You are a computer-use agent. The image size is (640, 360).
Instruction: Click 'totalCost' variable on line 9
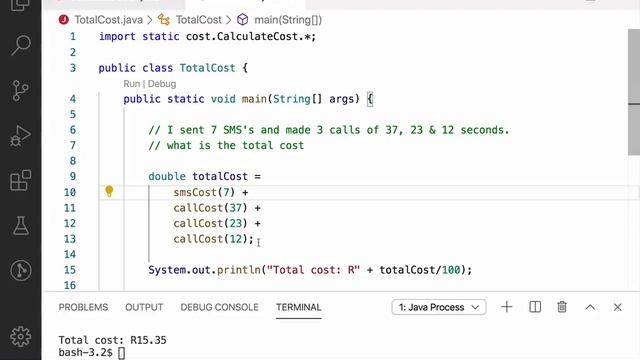pos(220,176)
